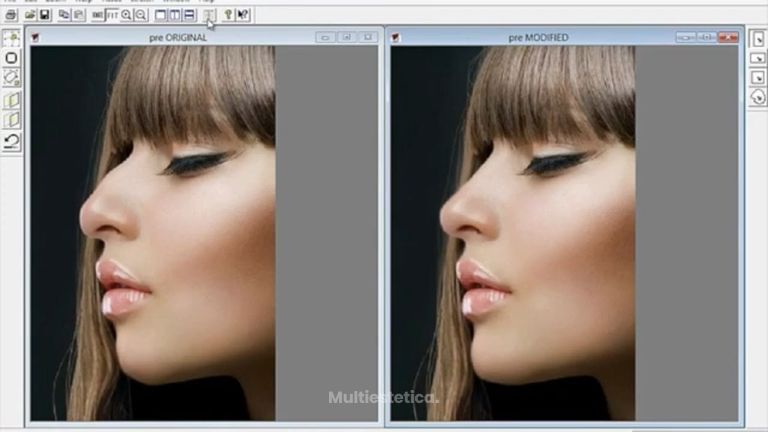The height and width of the screenshot is (432, 768).
Task: Select the single window layout icon
Action: pos(161,15)
